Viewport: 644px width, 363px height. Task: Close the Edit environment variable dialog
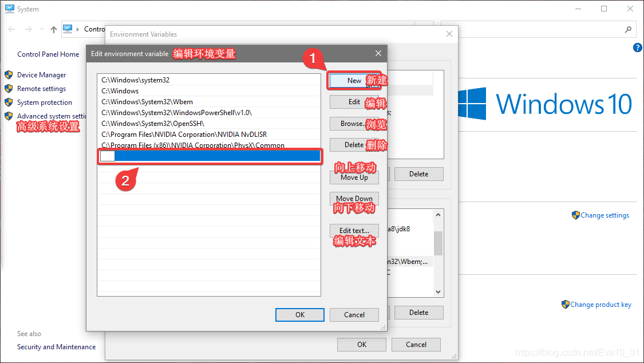378,53
